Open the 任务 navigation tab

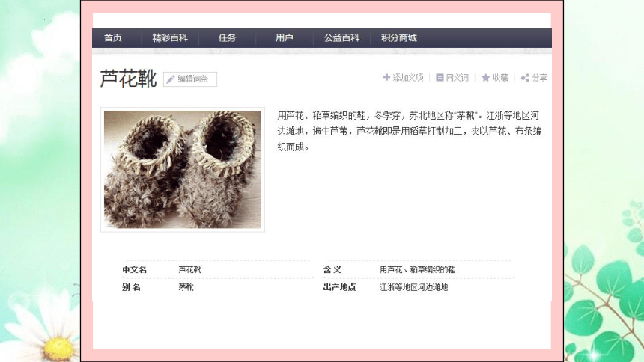pos(227,37)
